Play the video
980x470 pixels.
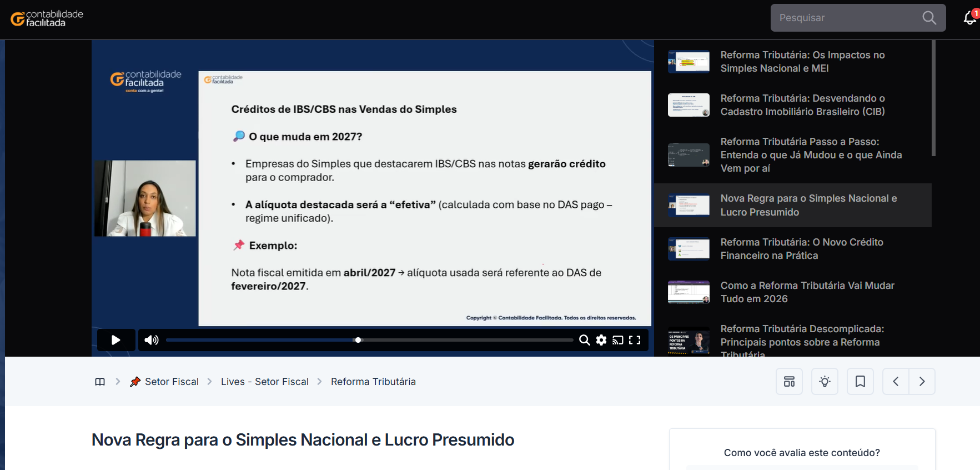point(116,340)
